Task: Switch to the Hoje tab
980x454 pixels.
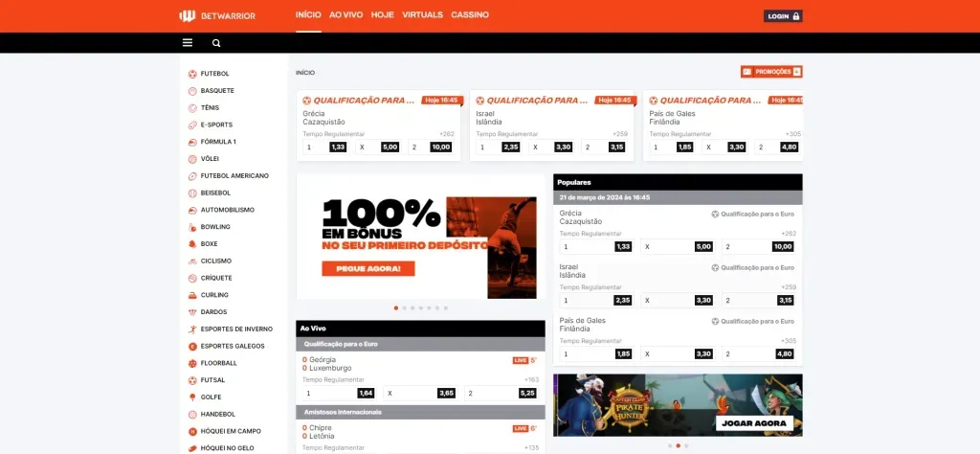Action: point(383,15)
